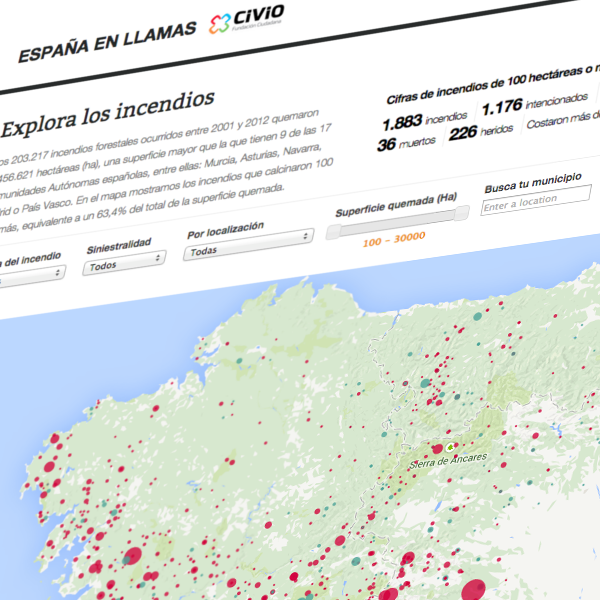
Task: Click the 36 muertos figure
Action: point(406,144)
